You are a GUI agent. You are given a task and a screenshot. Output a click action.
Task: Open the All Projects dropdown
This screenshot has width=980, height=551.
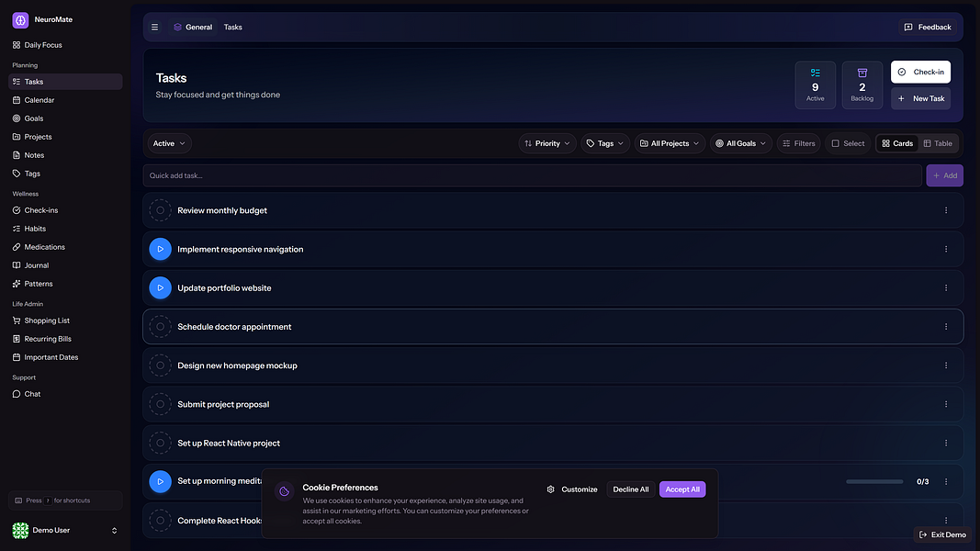pos(670,143)
